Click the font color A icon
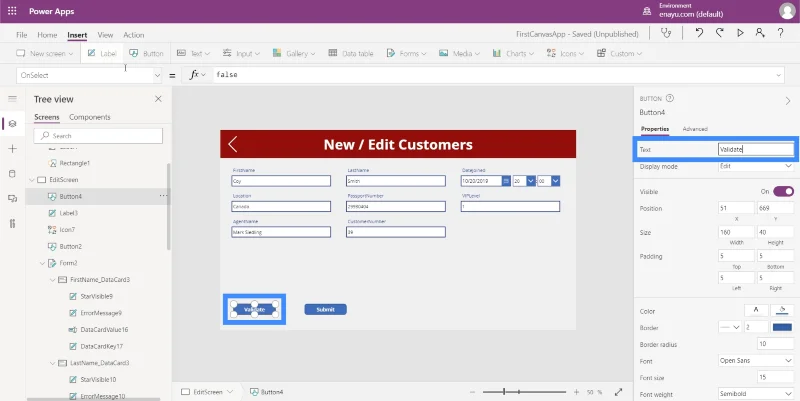The image size is (800, 401). tap(756, 311)
